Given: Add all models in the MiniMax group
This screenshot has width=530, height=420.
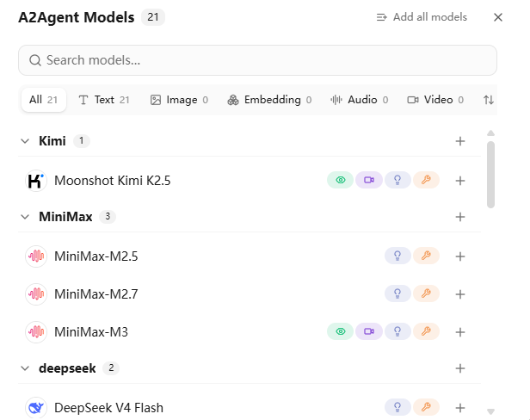Looking at the screenshot, I should pos(460,217).
